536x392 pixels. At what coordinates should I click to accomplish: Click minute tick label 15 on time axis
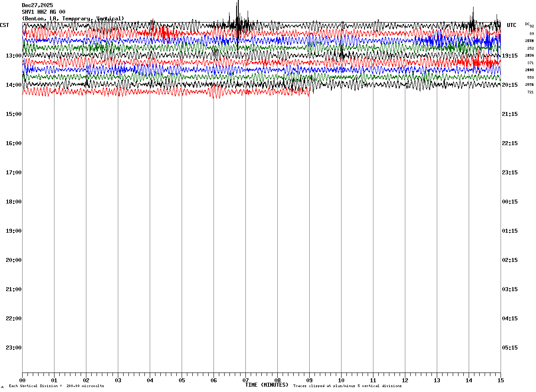(x=501, y=380)
